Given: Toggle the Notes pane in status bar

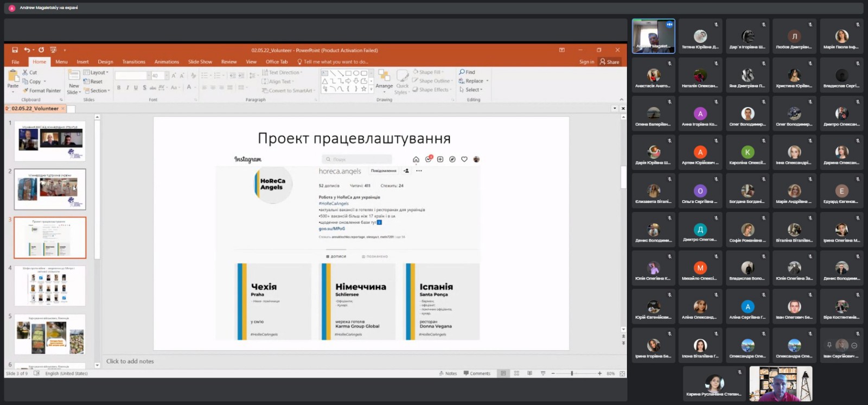Looking at the screenshot, I should pos(448,374).
